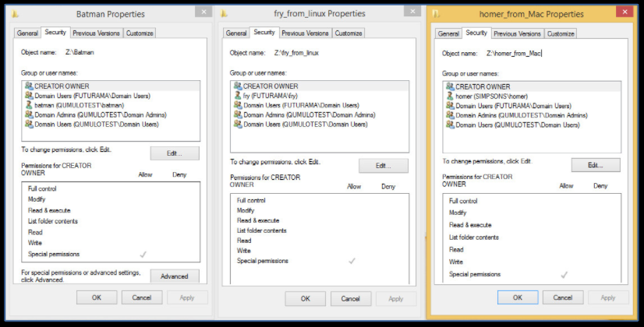
Task: Click the Domain Admins icon in fry_from_linux Properties
Action: (237, 114)
